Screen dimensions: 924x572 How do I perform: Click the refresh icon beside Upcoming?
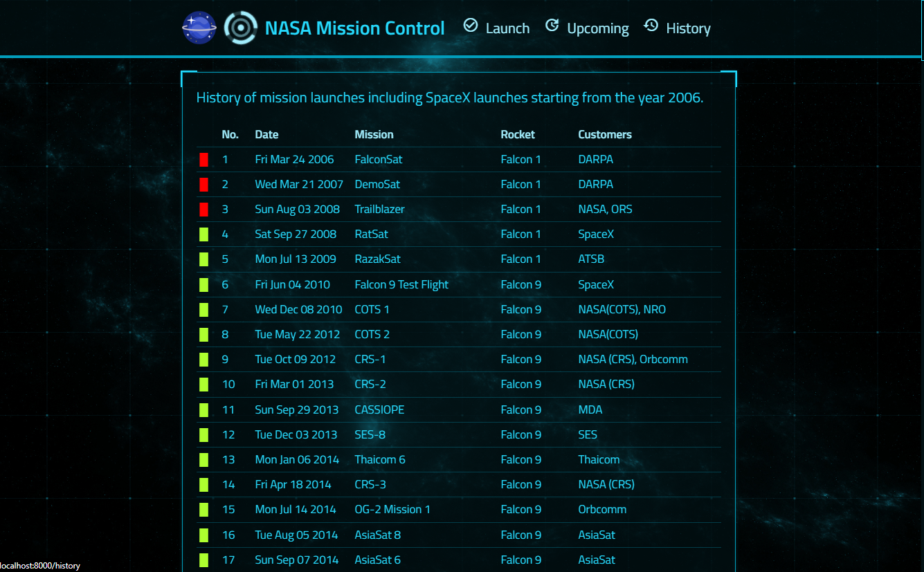(x=552, y=26)
